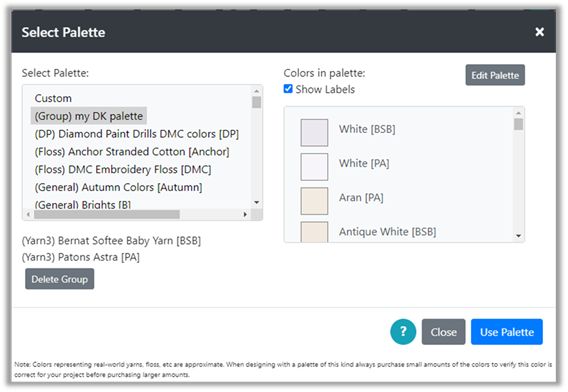Click colors list scroll-up arrow
The height and width of the screenshot is (392, 568).
coord(518,113)
